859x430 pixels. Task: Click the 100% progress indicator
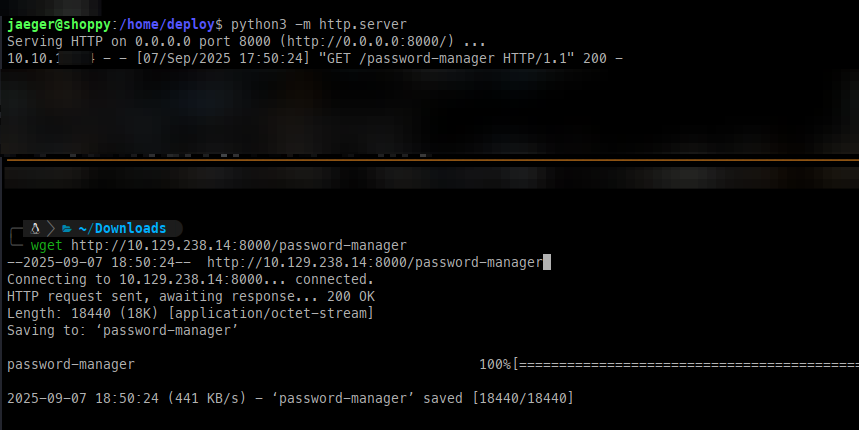495,364
